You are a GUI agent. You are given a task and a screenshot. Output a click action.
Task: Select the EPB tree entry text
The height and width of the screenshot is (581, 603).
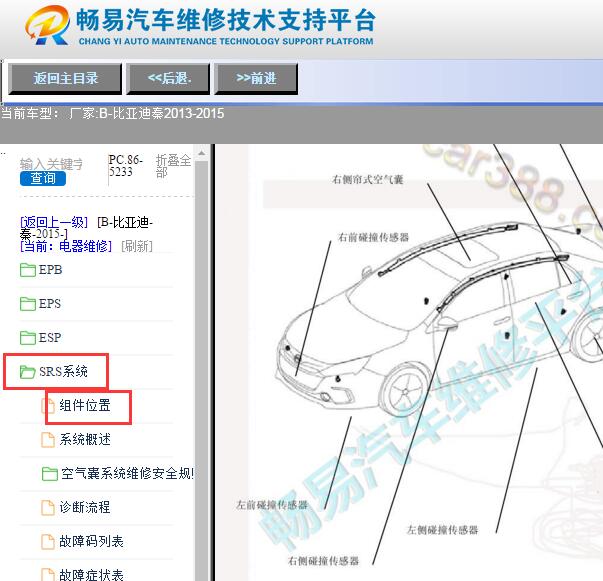pyautogui.click(x=50, y=270)
